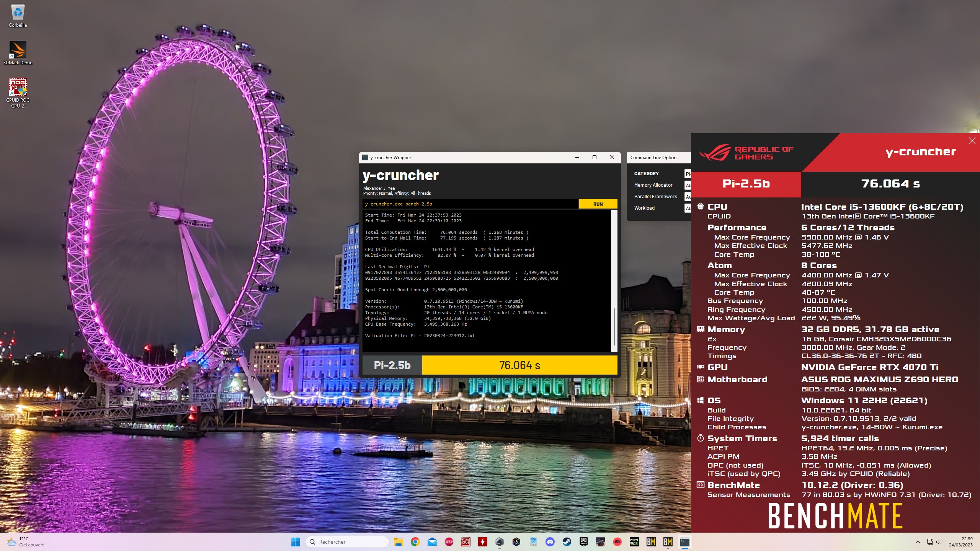
Task: Minimize the y-cruncher Wrapper window
Action: (x=577, y=157)
